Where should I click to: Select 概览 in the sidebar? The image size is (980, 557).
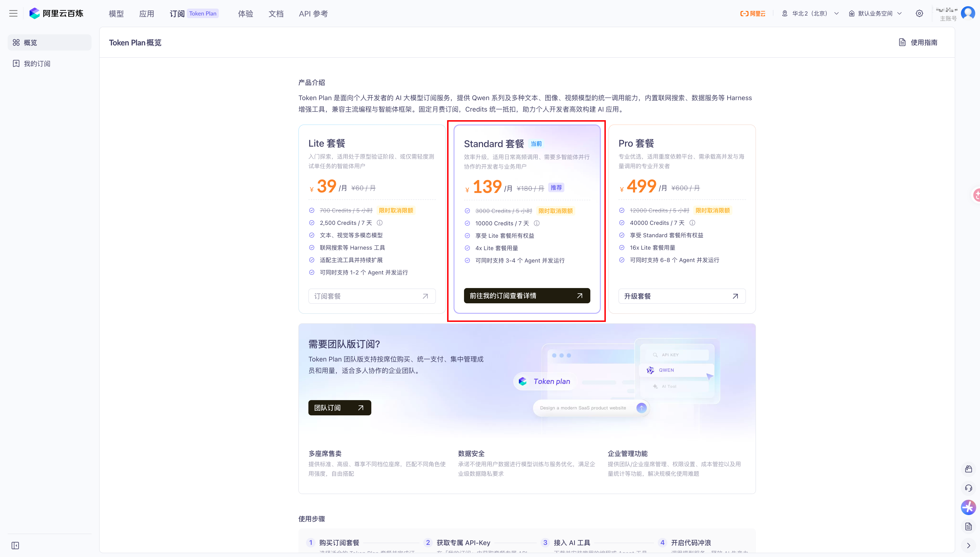point(49,42)
